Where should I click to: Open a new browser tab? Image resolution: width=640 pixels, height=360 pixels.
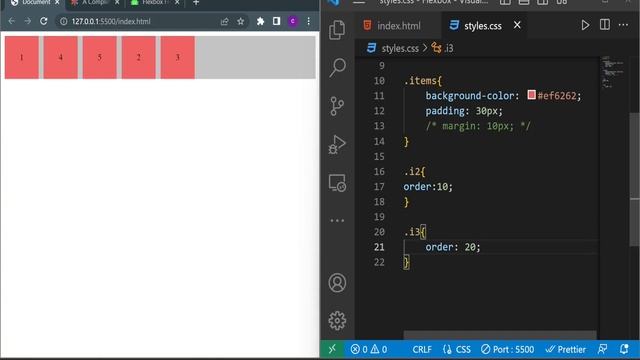click(196, 2)
